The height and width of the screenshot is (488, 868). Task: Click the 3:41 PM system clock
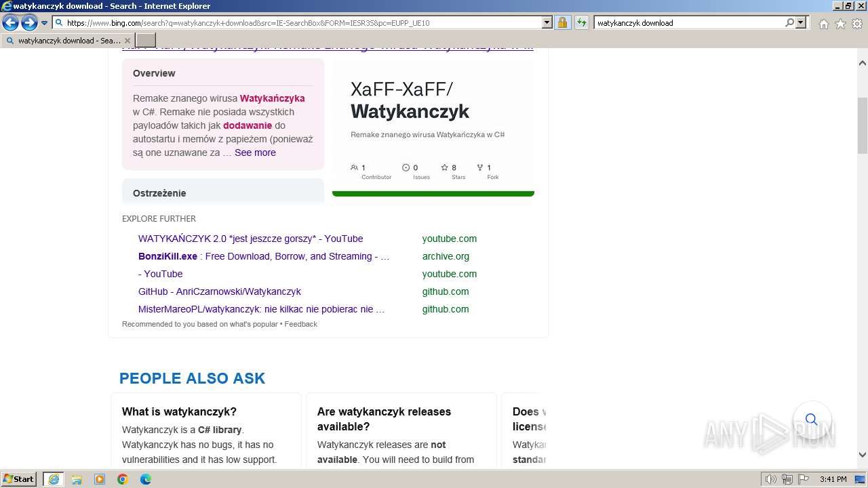click(x=833, y=479)
